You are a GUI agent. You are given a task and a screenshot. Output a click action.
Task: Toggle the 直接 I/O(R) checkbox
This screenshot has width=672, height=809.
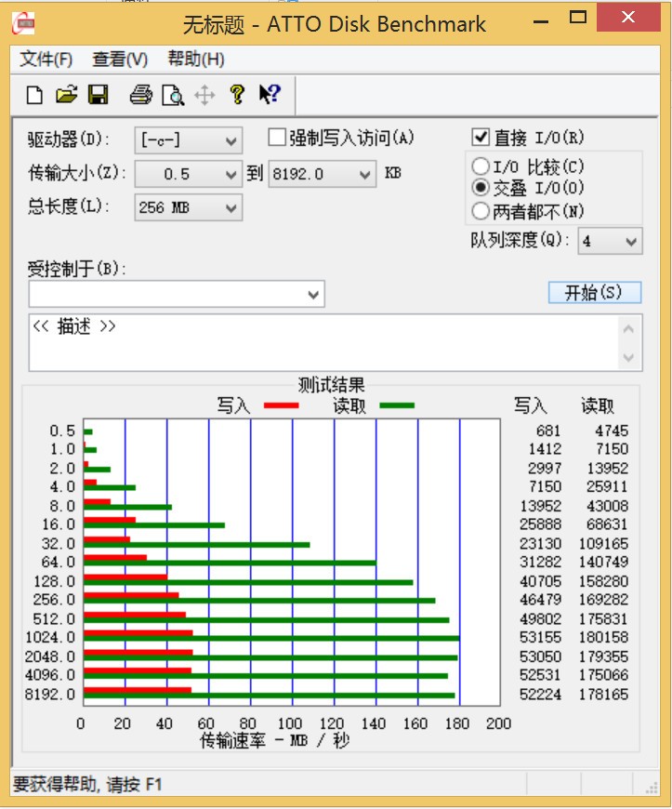click(x=481, y=138)
